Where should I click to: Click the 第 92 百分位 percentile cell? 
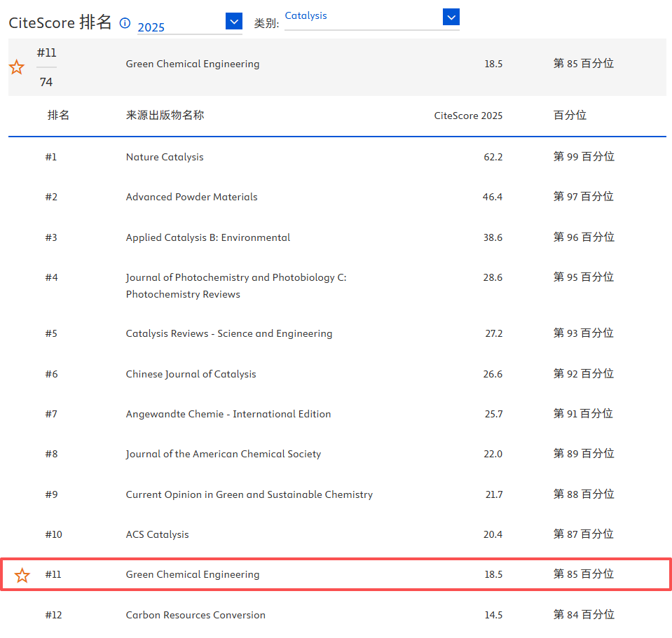pos(583,374)
